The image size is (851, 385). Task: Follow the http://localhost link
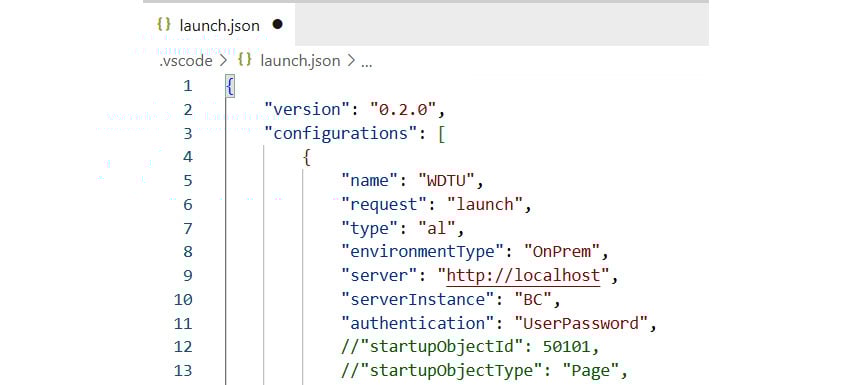tap(523, 275)
